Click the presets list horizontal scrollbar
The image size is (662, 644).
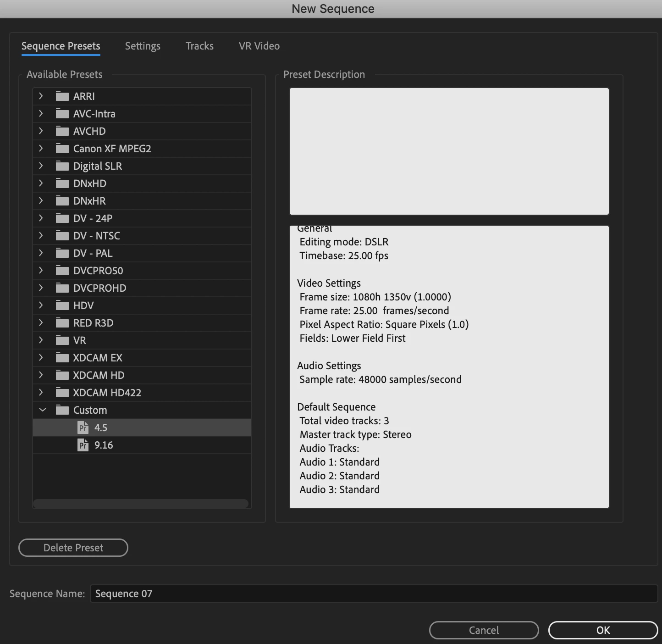click(x=141, y=503)
